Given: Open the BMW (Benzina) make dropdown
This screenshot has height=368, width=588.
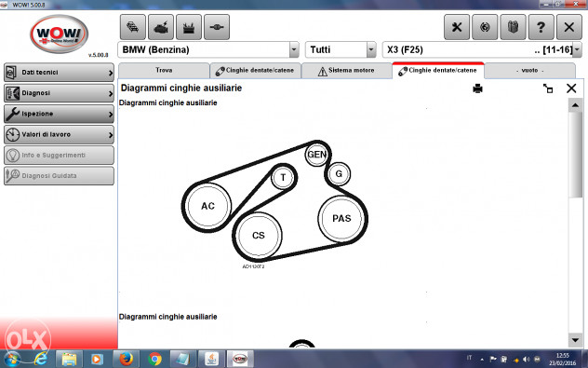Looking at the screenshot, I should coord(294,49).
